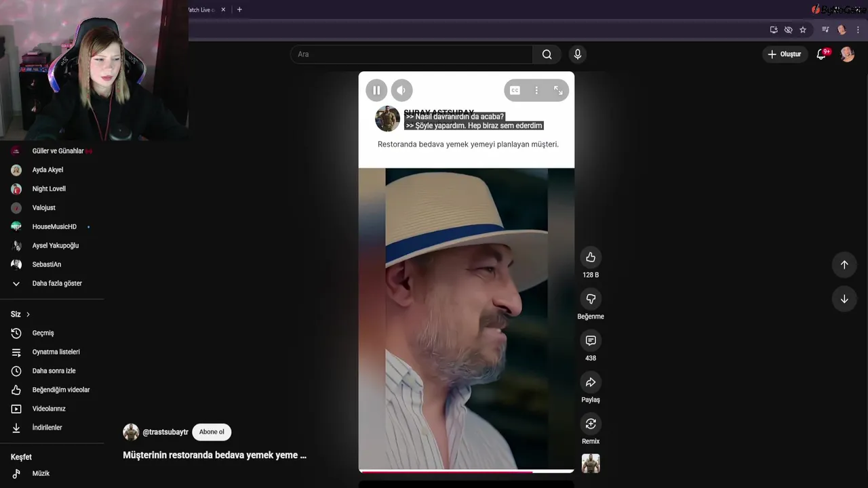
Task: Open the @trastsubaytr channel handle
Action: 165,432
